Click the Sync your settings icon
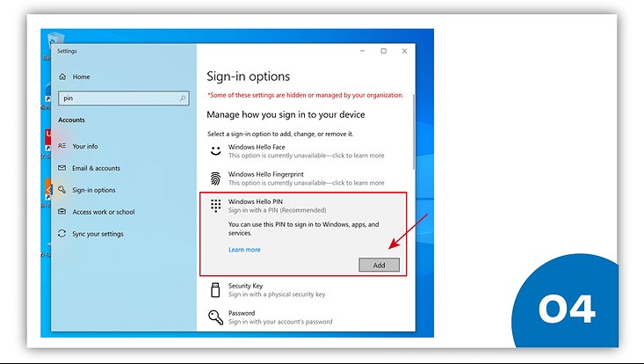 62,234
